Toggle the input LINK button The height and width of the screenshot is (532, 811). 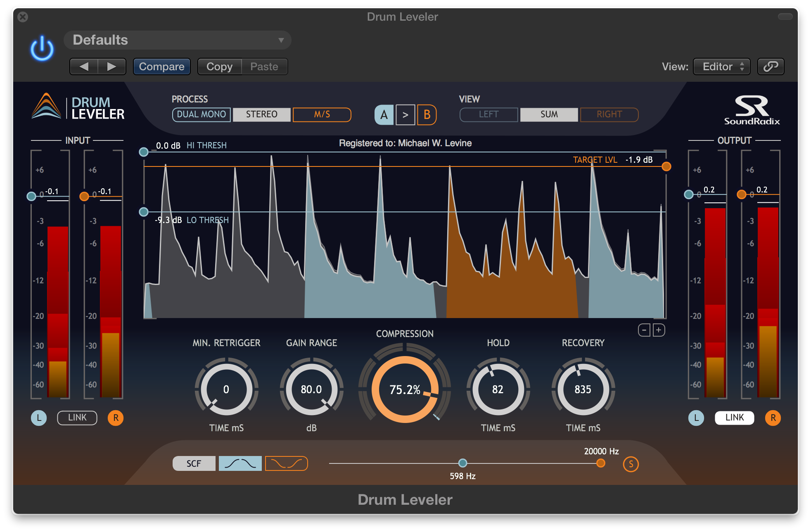coord(77,418)
